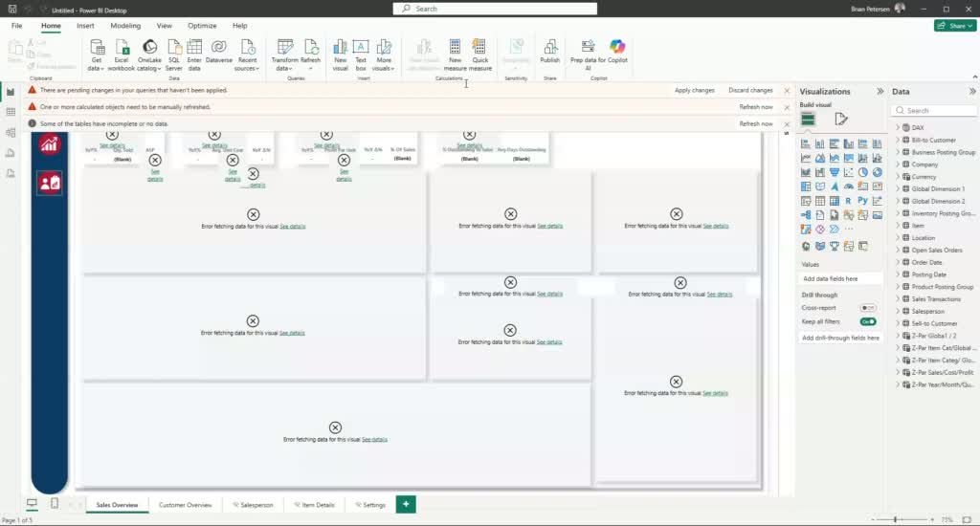The width and height of the screenshot is (980, 526).
Task: Select the Format visual brush icon
Action: tap(841, 119)
